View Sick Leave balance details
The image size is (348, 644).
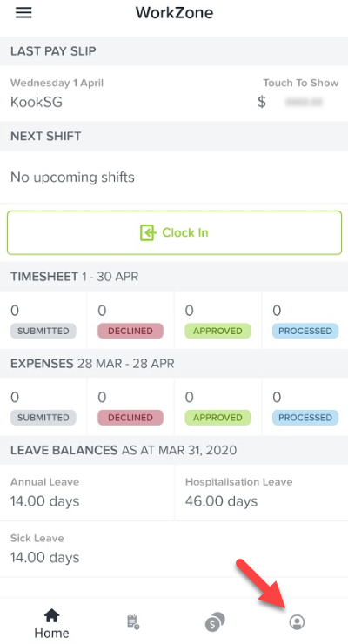[x=174, y=549]
